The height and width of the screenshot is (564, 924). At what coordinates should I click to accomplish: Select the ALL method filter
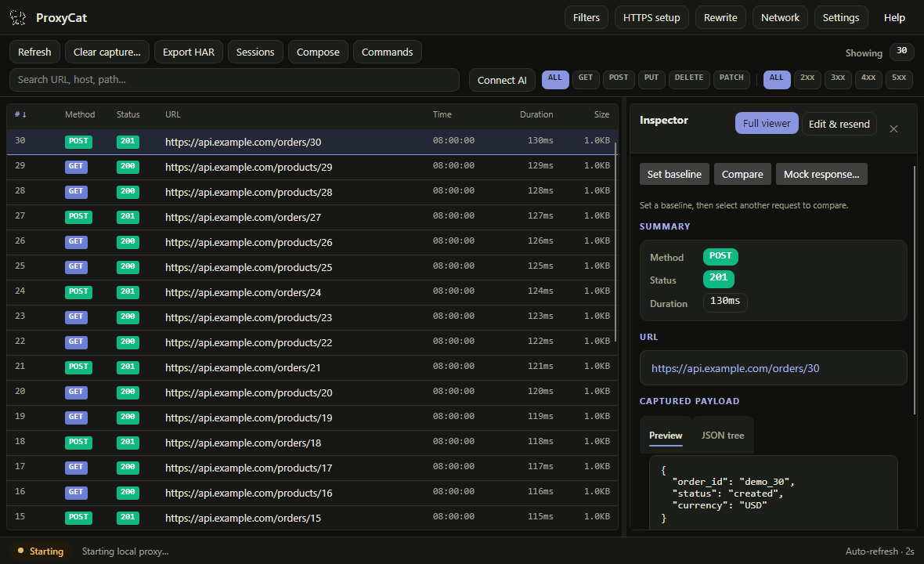555,80
